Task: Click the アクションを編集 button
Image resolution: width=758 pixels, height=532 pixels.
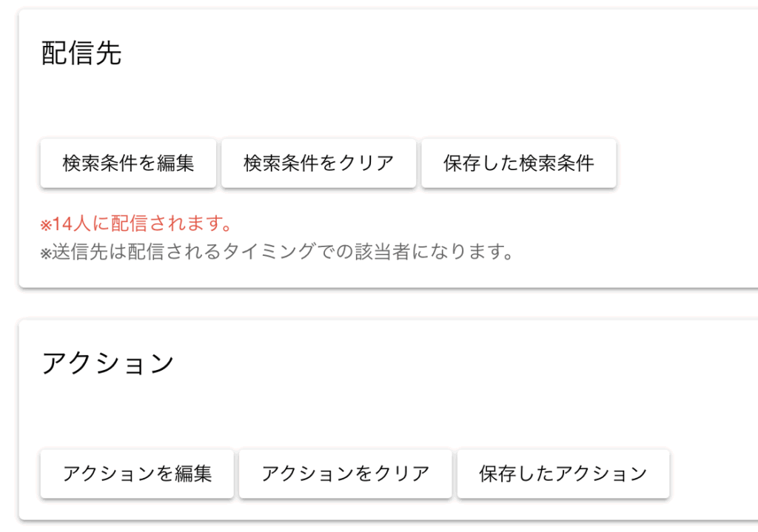Action: click(x=137, y=474)
